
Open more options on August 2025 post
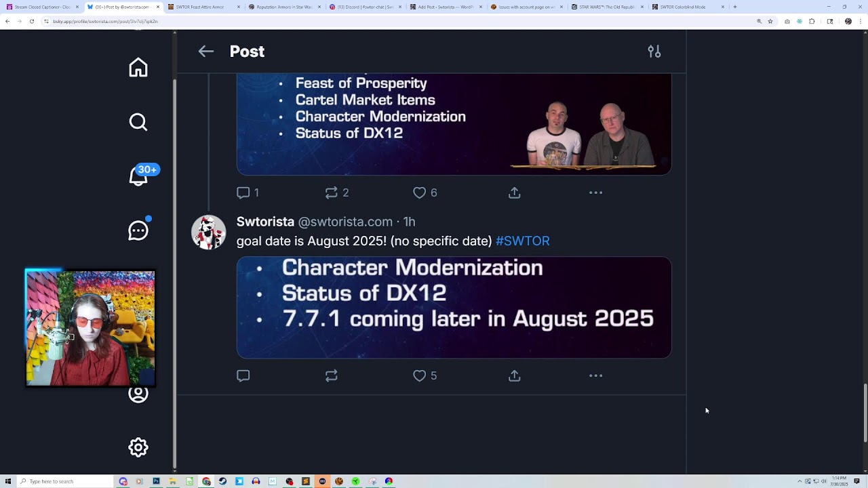coord(596,375)
